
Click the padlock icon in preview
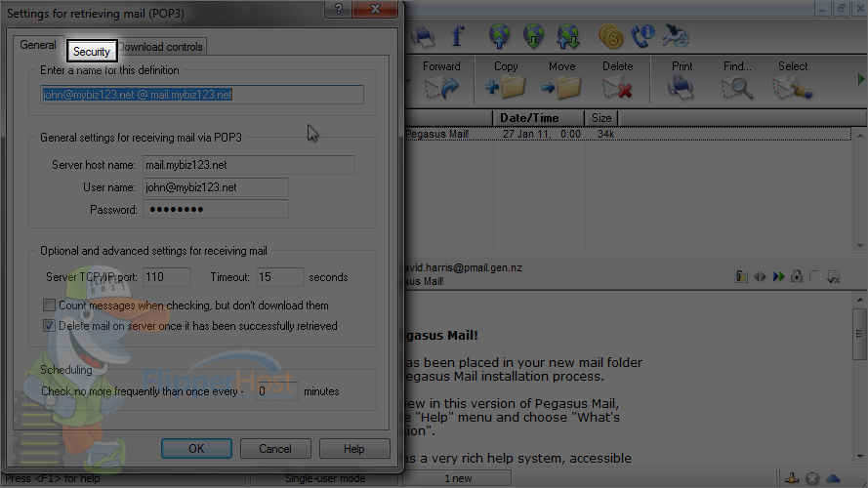coord(797,276)
